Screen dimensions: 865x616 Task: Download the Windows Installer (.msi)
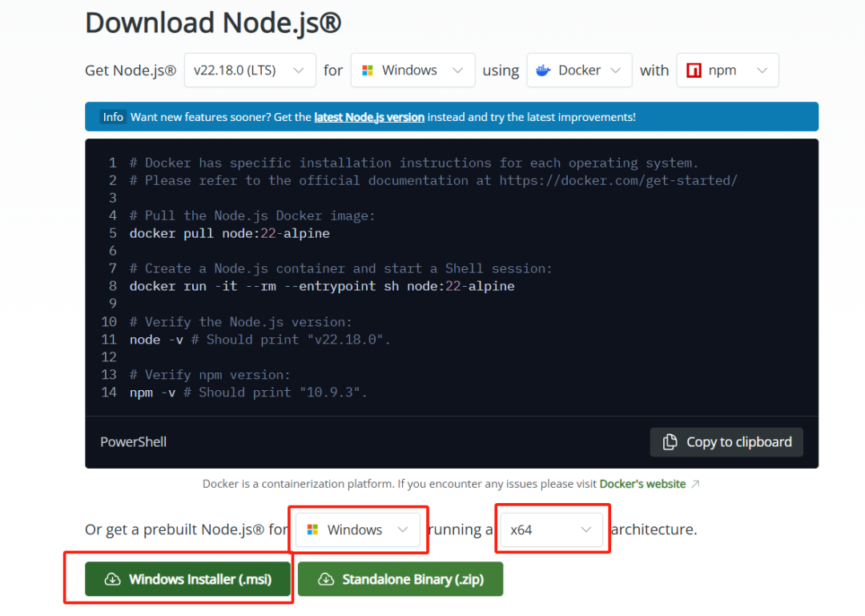pyautogui.click(x=188, y=578)
